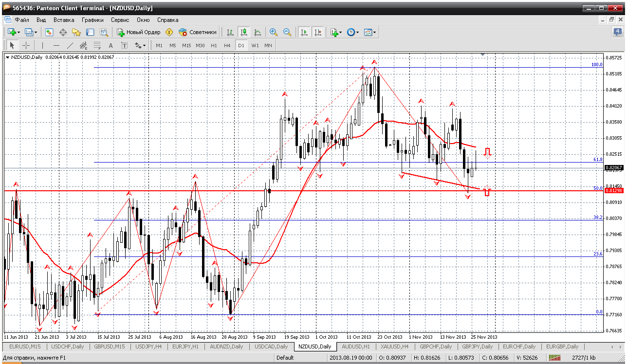The width and height of the screenshot is (627, 364).
Task: Switch chart to line chart style
Action: point(258,32)
